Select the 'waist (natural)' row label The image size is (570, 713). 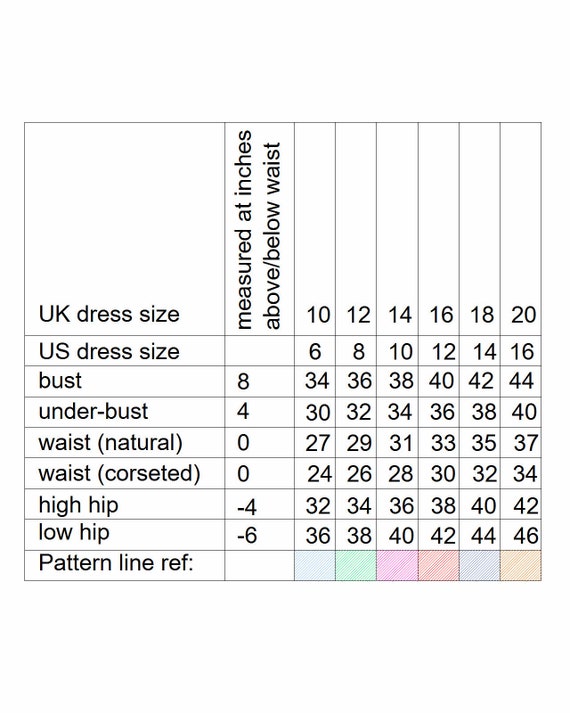110,443
